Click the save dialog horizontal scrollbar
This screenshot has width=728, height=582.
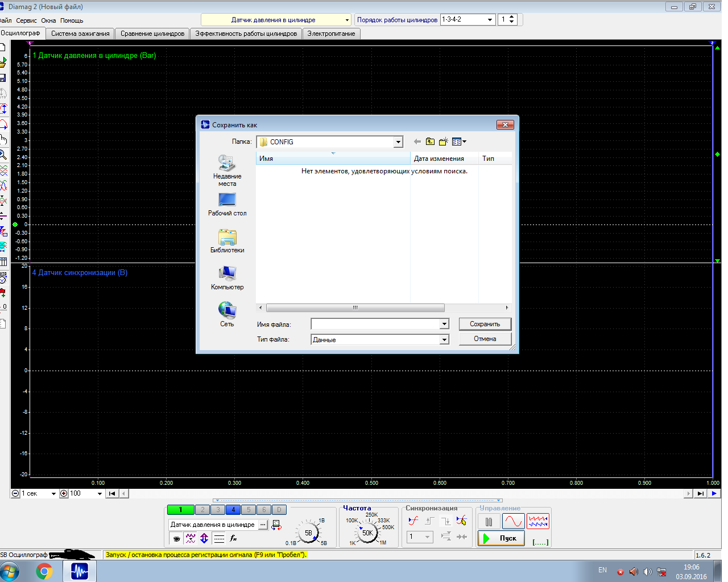tap(355, 307)
